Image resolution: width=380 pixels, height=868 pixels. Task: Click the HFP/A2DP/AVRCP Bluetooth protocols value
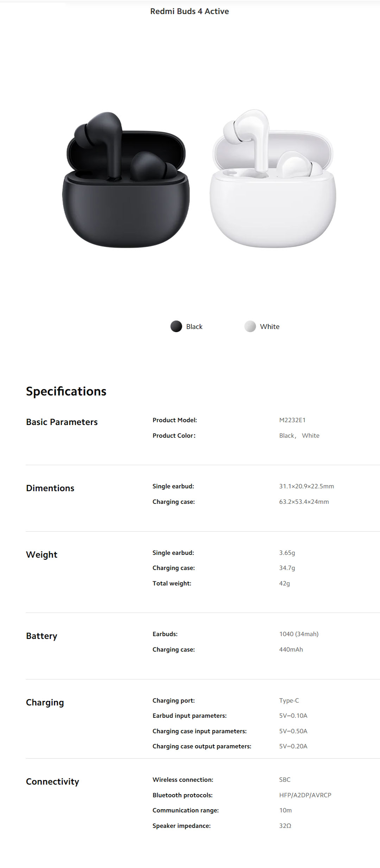coord(305,795)
